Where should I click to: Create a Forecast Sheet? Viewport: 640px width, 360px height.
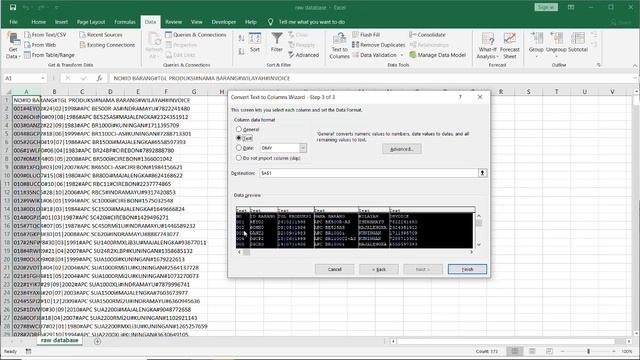pos(509,45)
